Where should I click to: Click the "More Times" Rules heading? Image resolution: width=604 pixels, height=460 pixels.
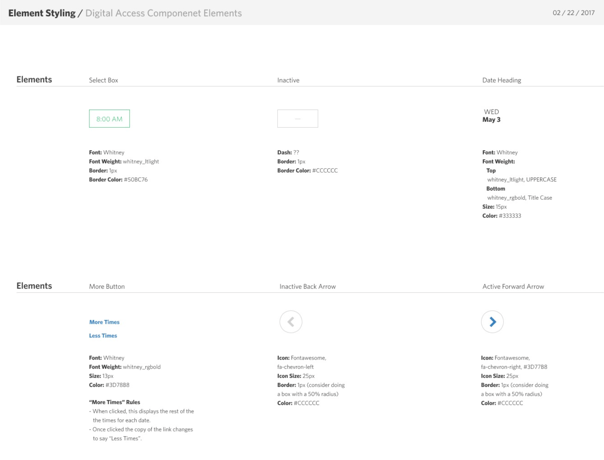[x=114, y=402]
